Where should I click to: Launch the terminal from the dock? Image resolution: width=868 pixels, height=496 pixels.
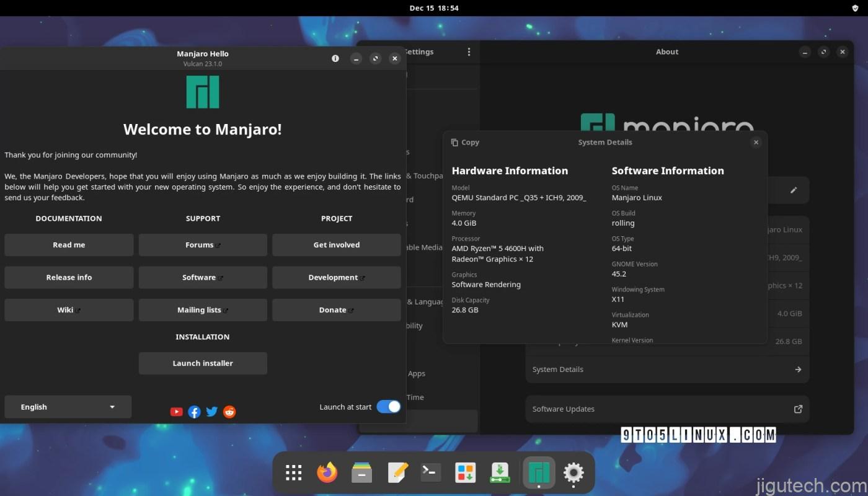tap(431, 473)
